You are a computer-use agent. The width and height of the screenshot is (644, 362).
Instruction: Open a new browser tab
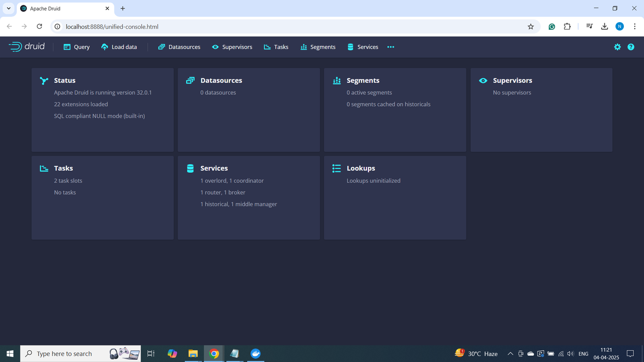(x=123, y=8)
